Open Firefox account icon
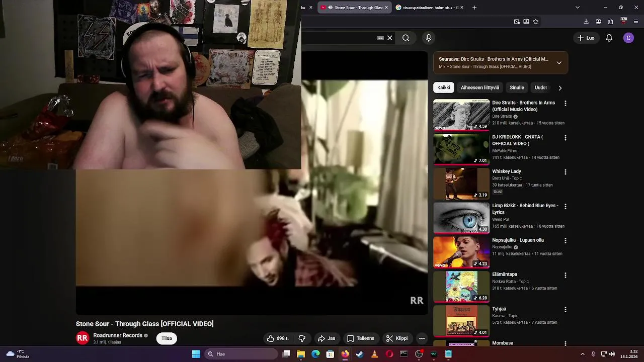This screenshot has width=644, height=362. tap(598, 22)
